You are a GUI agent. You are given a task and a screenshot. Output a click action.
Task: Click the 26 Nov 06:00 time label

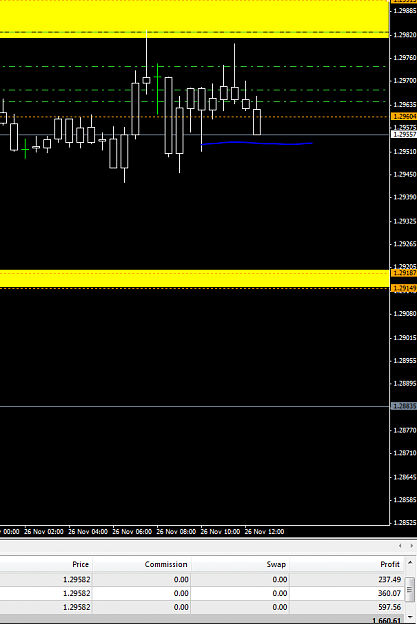132,532
